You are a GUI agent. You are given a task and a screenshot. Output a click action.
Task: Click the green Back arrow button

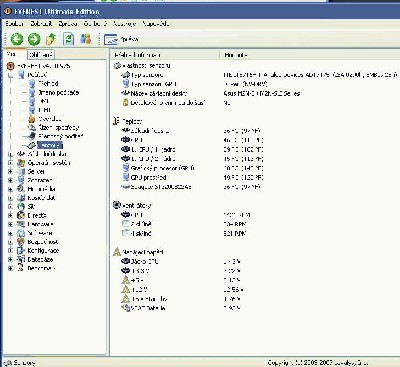[x=17, y=39]
